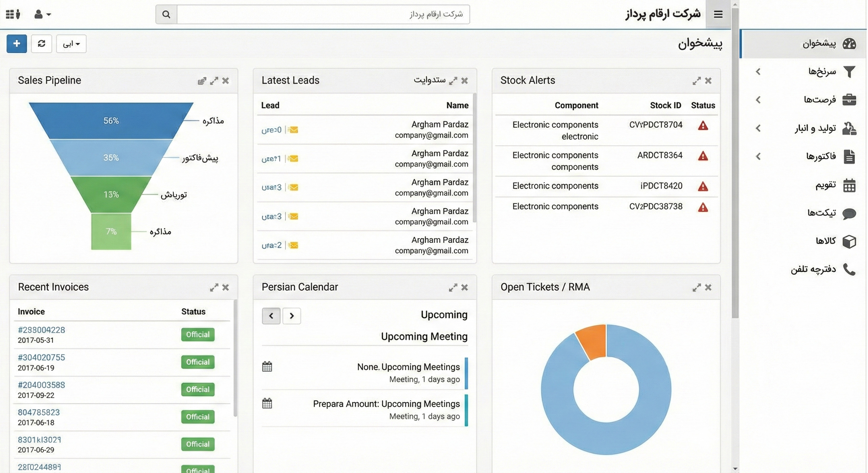
Task: Open the تقویم calendar icon
Action: coord(850,185)
